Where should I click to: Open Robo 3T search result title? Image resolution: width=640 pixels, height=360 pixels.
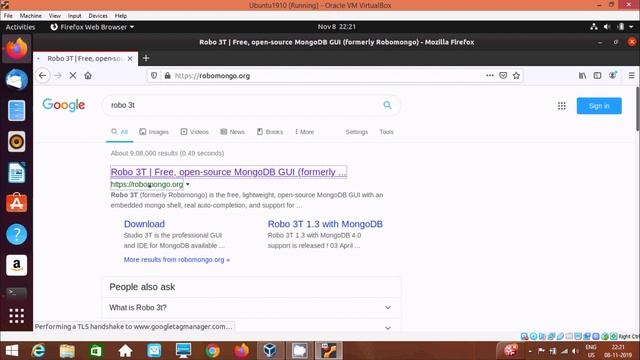229,172
